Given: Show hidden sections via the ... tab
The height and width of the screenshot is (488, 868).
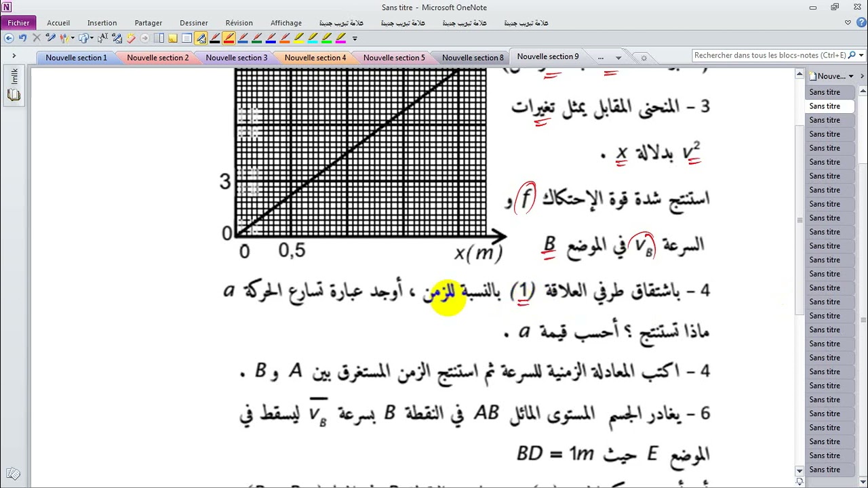Looking at the screenshot, I should click(601, 58).
